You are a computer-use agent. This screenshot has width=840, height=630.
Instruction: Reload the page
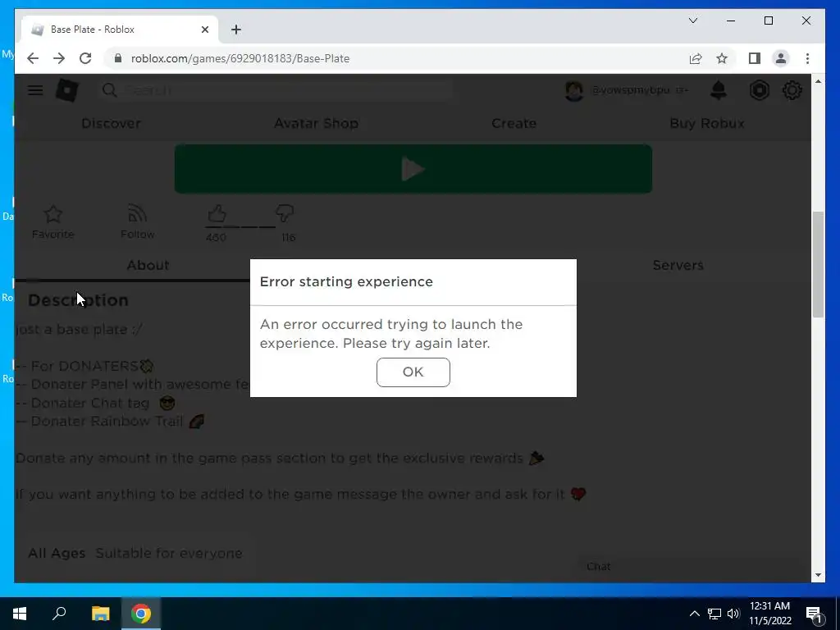[x=85, y=58]
